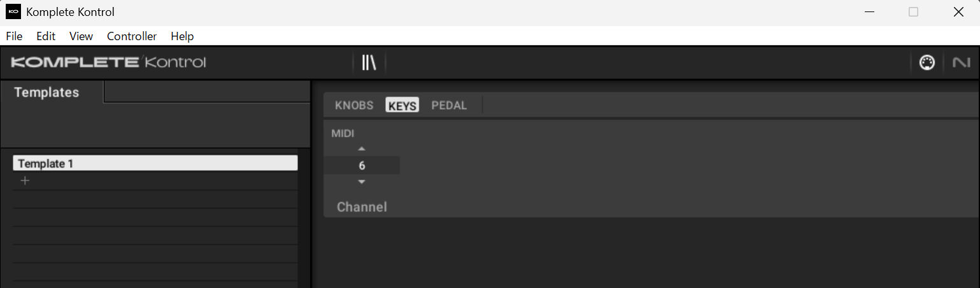This screenshot has width=980, height=288.
Task: Switch to the PEDAL tab
Action: (x=449, y=106)
